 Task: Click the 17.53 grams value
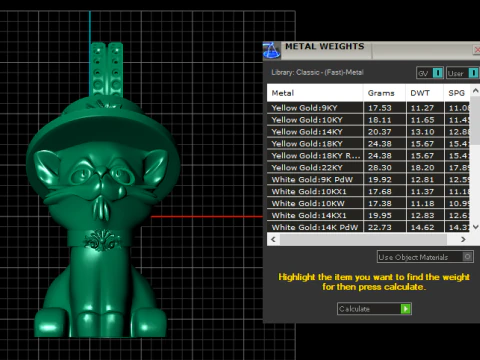tap(380, 108)
